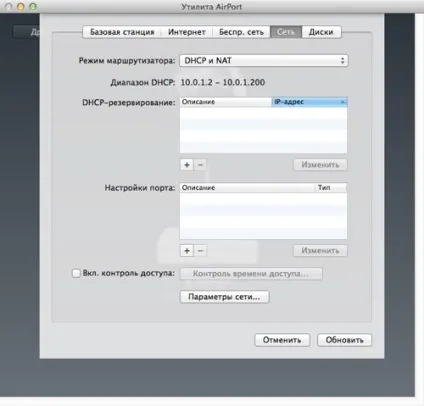Sort DHCP table by IP-адрес column

coord(309,102)
